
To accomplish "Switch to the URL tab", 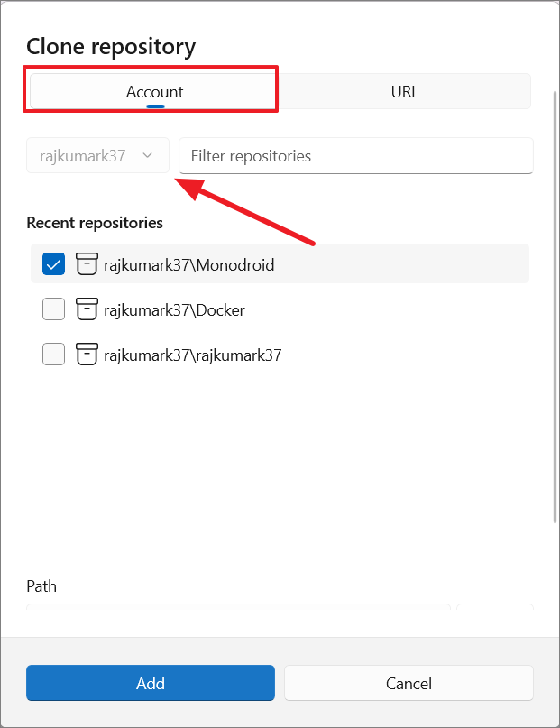I will [x=405, y=91].
